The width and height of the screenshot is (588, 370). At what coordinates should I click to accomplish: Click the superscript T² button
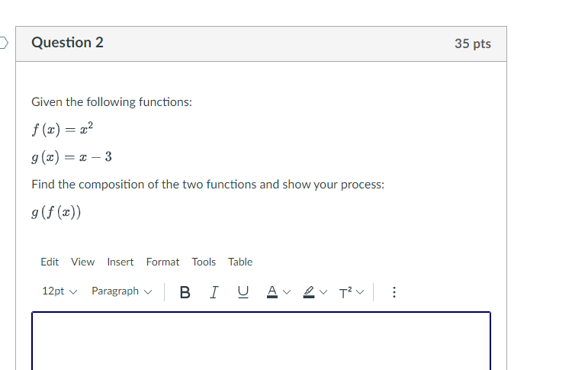click(345, 292)
